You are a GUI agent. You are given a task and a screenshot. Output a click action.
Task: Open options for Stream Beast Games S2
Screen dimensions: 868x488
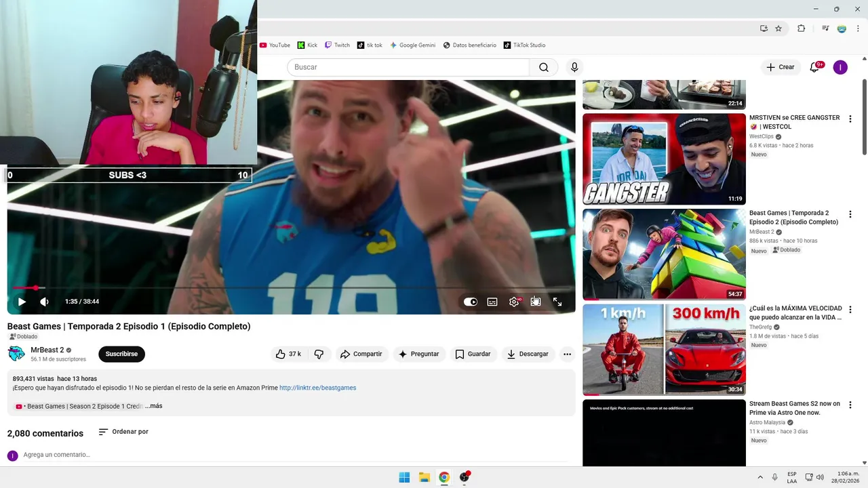(x=850, y=405)
